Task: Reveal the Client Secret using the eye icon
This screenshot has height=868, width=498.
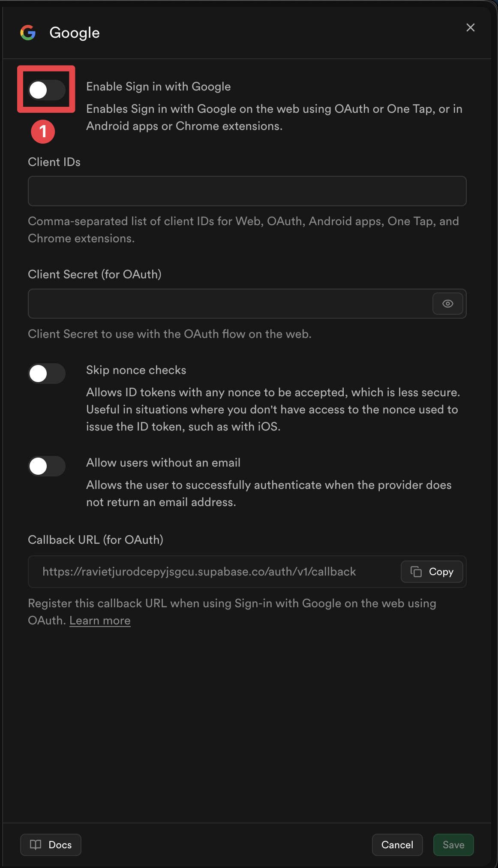Action: [447, 304]
